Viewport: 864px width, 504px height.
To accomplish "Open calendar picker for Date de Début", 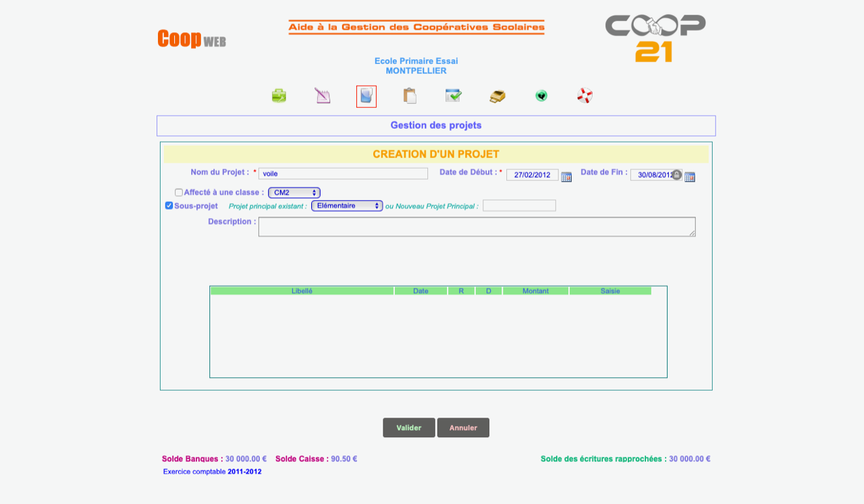I will click(566, 177).
